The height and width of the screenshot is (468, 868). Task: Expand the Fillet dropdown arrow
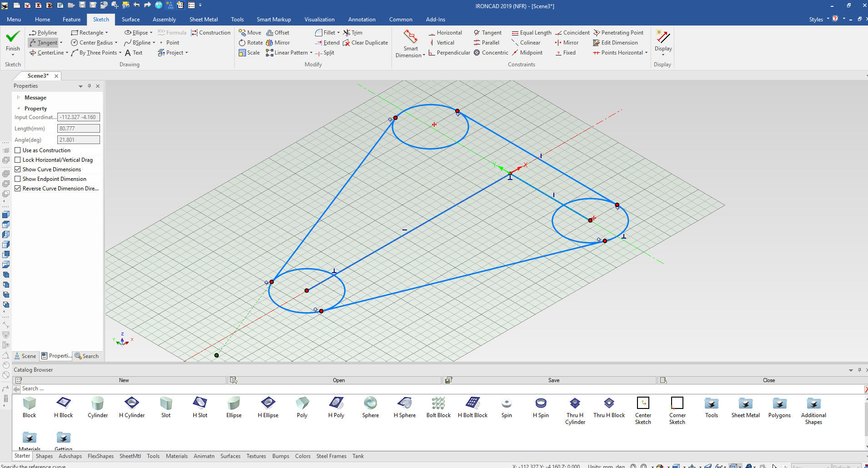tap(339, 33)
